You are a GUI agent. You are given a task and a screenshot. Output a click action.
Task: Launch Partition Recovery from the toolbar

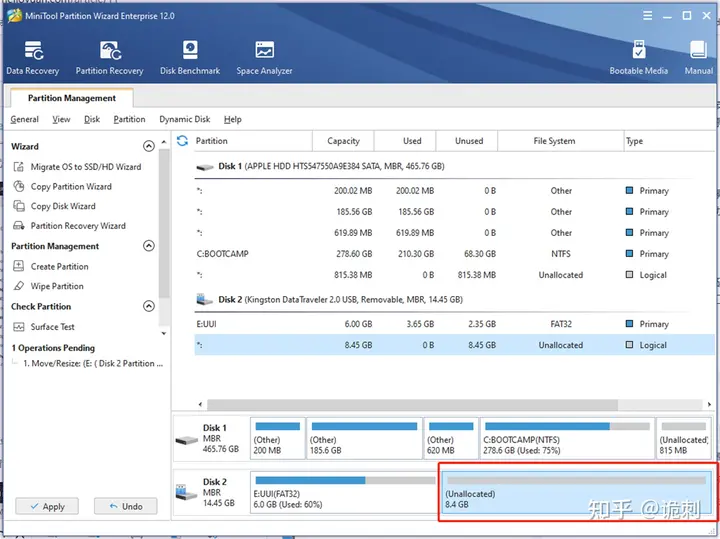pyautogui.click(x=109, y=58)
